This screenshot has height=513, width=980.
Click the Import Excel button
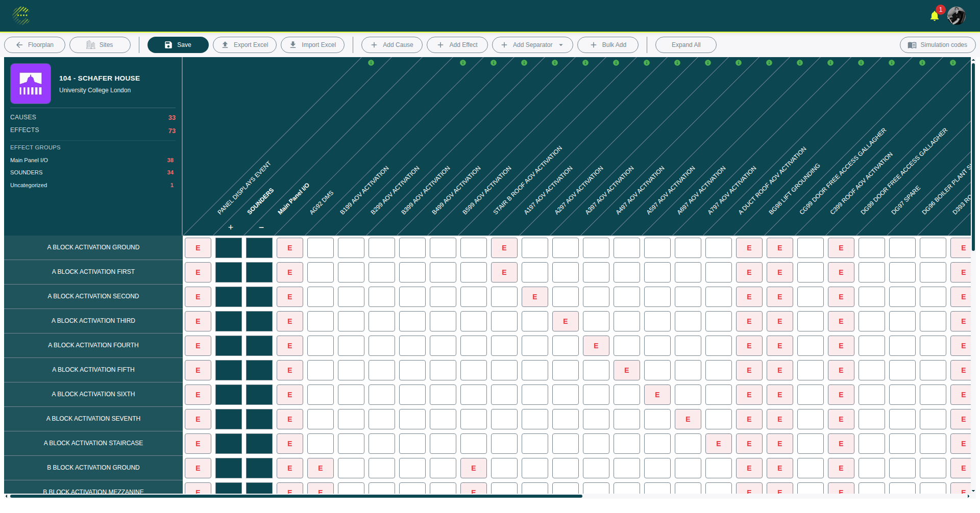[312, 45]
